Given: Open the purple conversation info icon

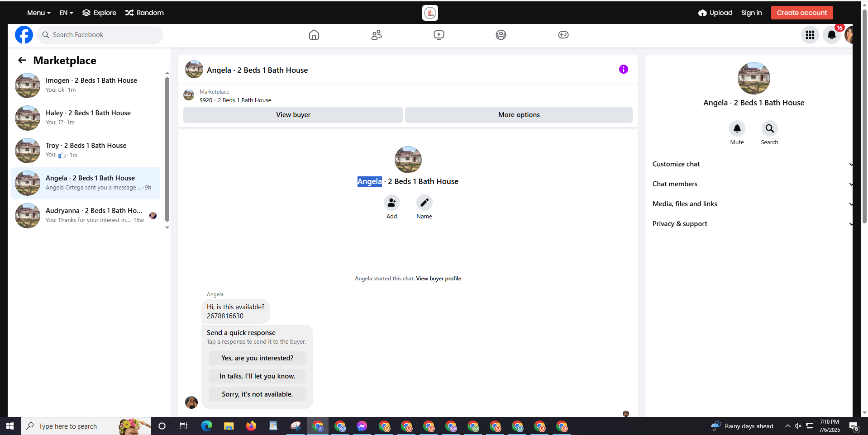Looking at the screenshot, I should (x=624, y=69).
